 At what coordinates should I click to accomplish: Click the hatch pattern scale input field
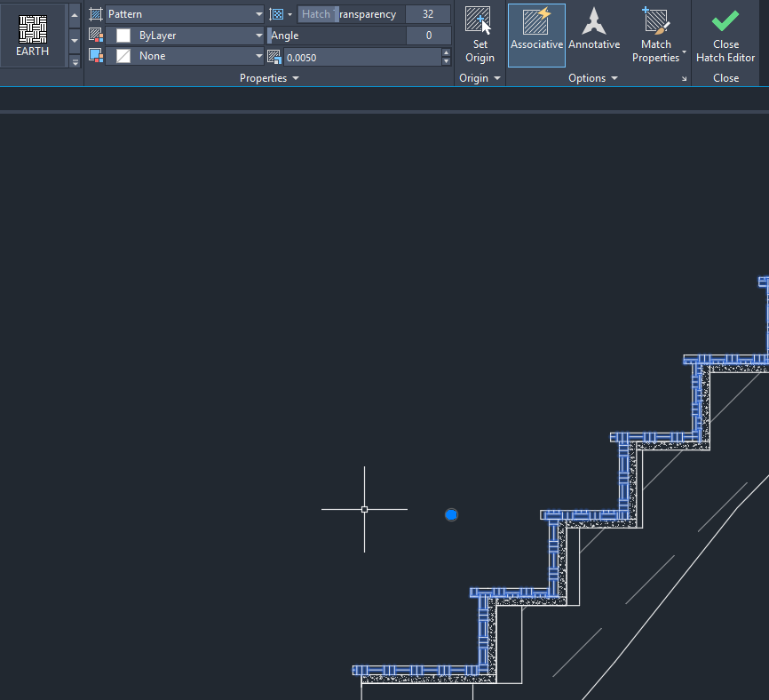[360, 57]
